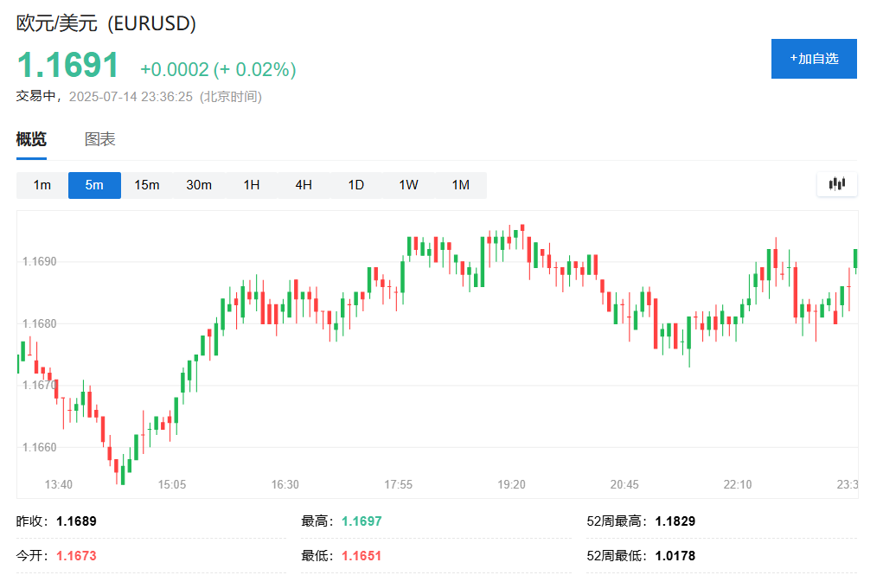Click the change value +0.0002 (+ 0.02%)
Screen dimensions: 883x588
coord(218,69)
